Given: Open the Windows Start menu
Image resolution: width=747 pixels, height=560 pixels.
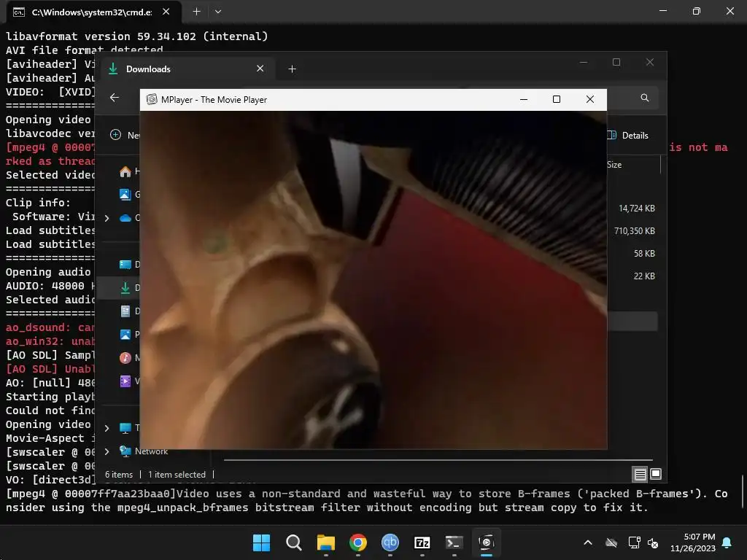Looking at the screenshot, I should pyautogui.click(x=261, y=542).
